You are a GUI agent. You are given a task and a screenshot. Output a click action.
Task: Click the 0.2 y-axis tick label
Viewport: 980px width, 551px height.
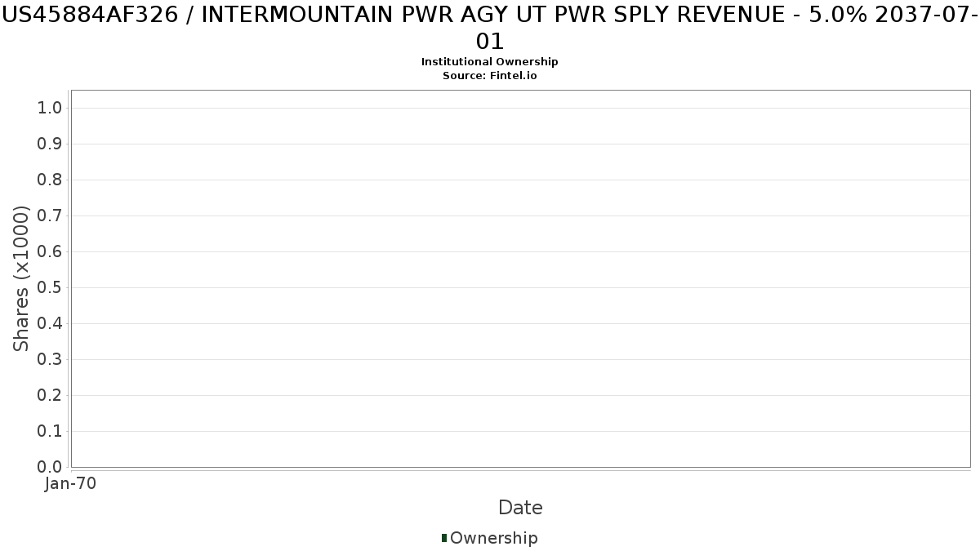coord(50,396)
